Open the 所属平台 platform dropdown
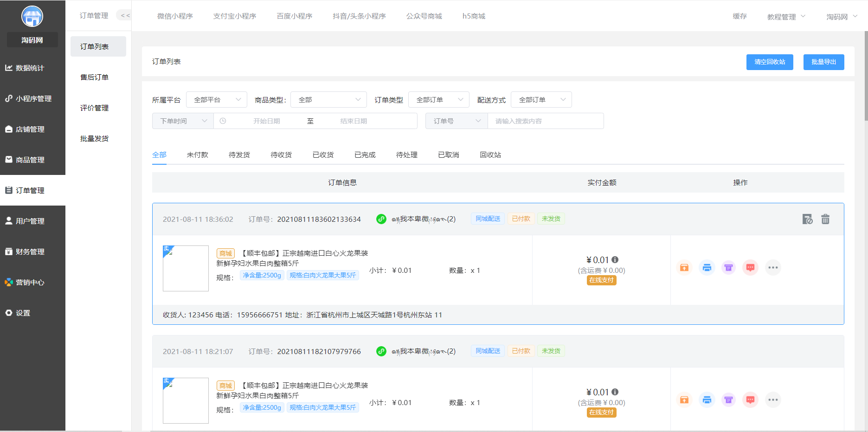The image size is (868, 432). (216, 99)
